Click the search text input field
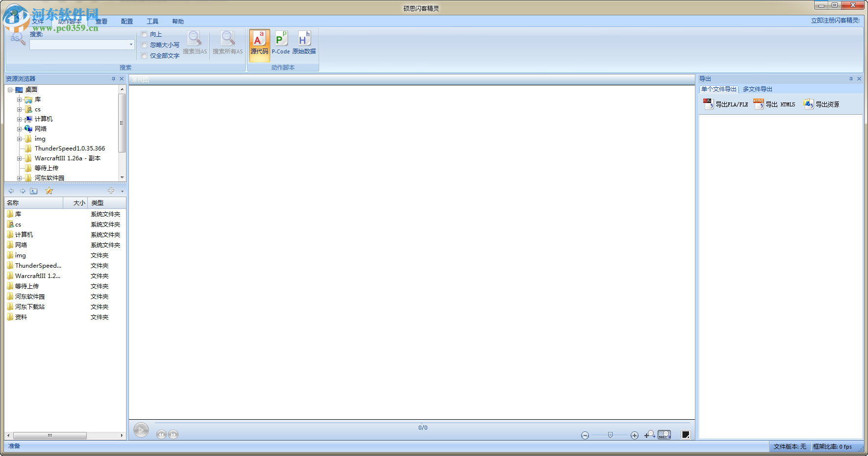 coord(79,45)
